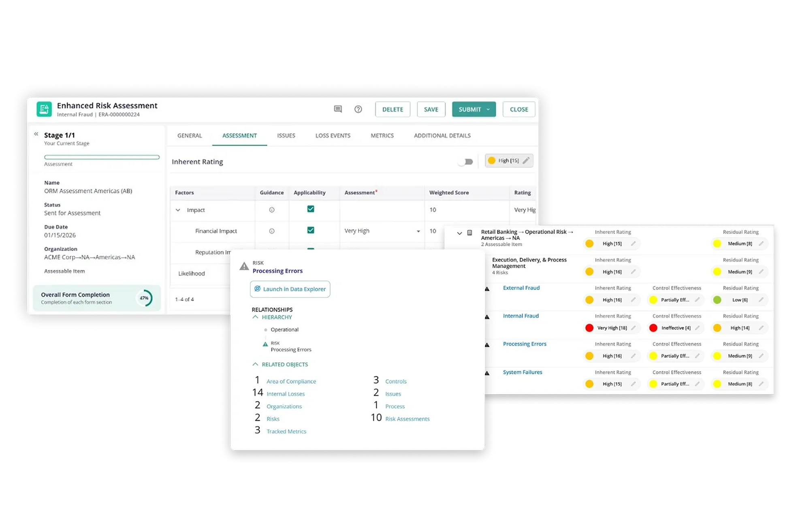Toggle the Inherent Rating switch
The height and width of the screenshot is (532, 800).
point(465,162)
